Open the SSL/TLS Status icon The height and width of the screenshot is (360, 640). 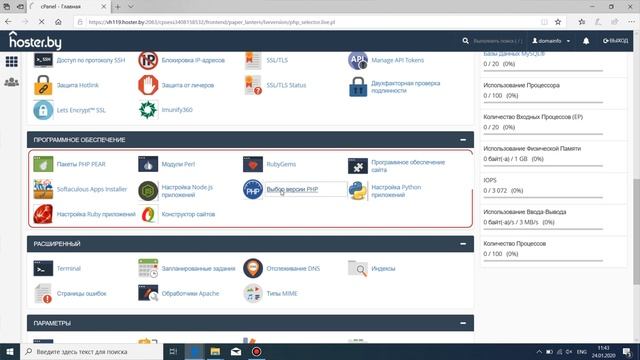click(253, 85)
